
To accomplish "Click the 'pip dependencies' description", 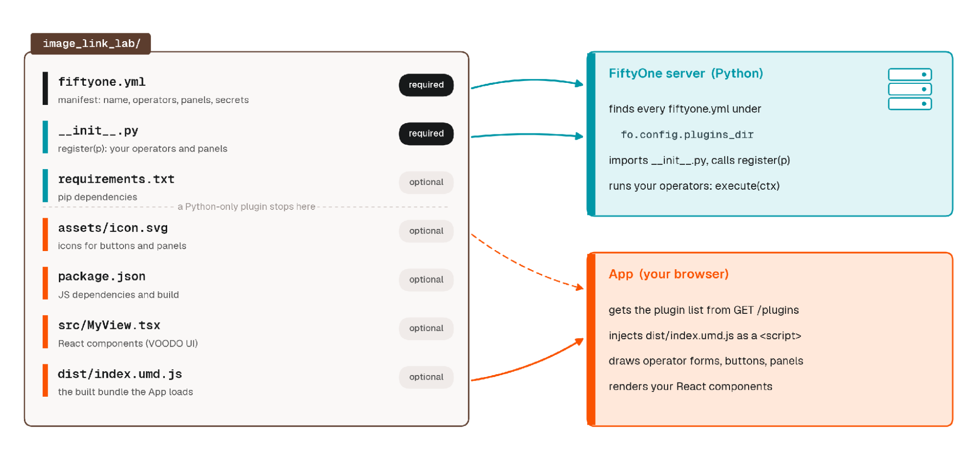I will point(98,197).
